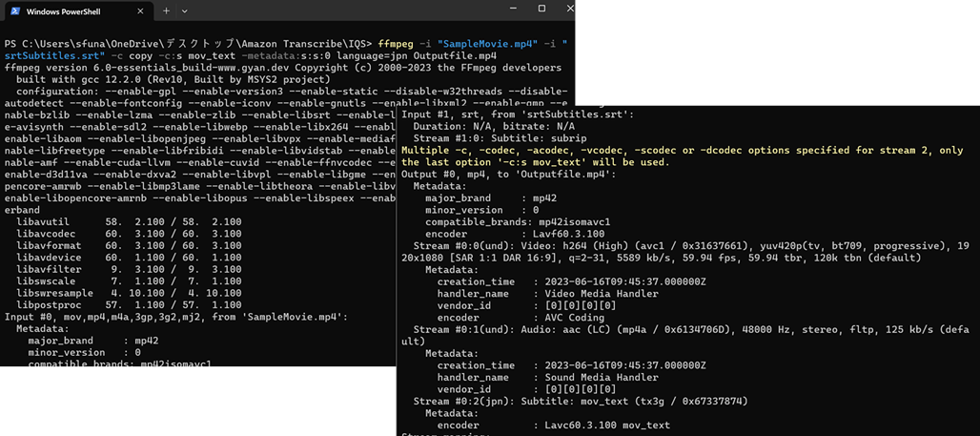The image size is (980, 436).
Task: Click the libpostproc version row
Action: [129, 304]
